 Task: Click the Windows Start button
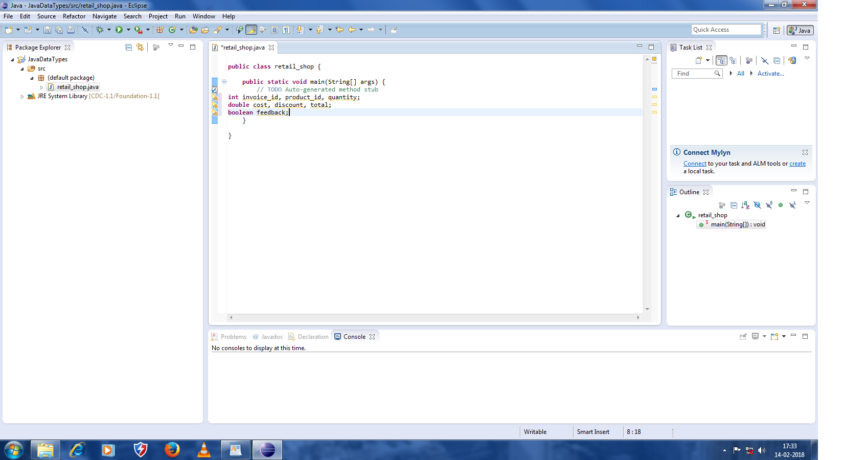[14, 450]
